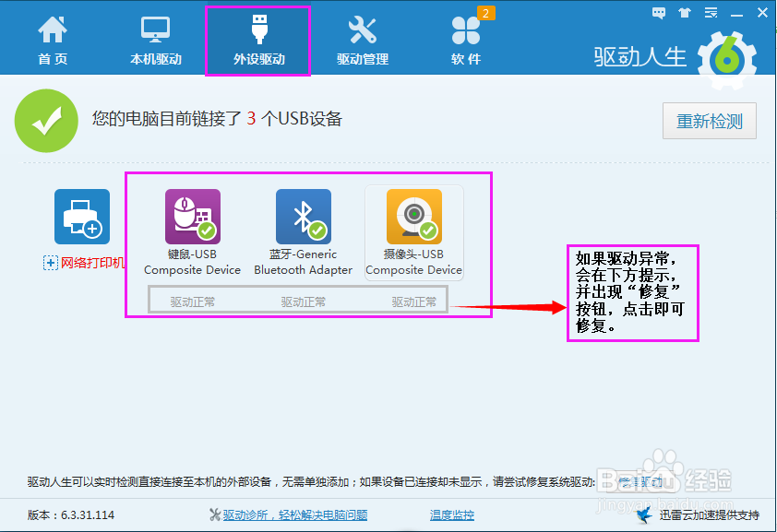The image size is (777, 532).
Task: Click the 摄像头-USB Composite Device label
Action: point(413,262)
